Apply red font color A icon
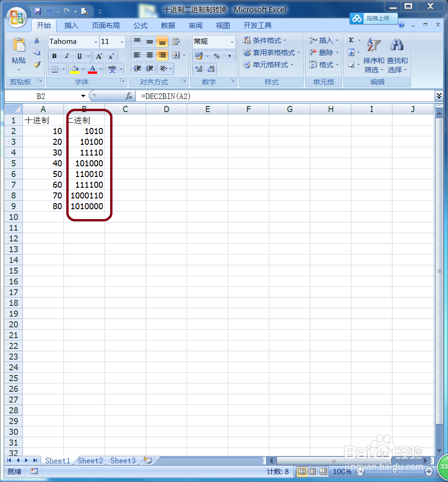Viewport: 448px width, 482px height. coord(92,69)
